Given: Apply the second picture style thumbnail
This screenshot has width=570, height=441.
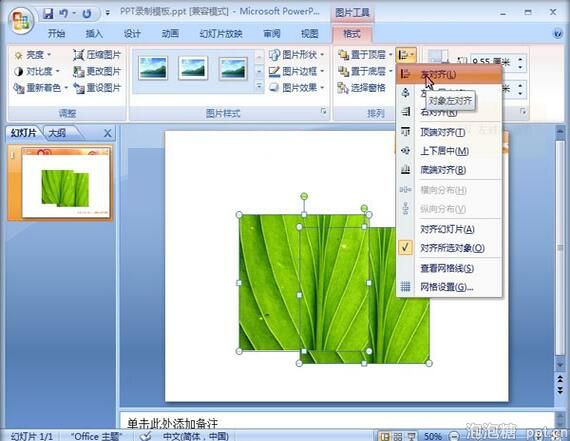Looking at the screenshot, I should pos(193,68).
